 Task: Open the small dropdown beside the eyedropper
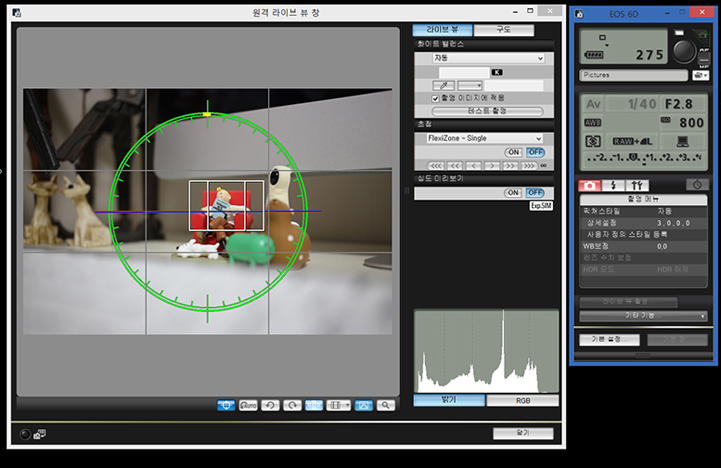pyautogui.click(x=469, y=86)
